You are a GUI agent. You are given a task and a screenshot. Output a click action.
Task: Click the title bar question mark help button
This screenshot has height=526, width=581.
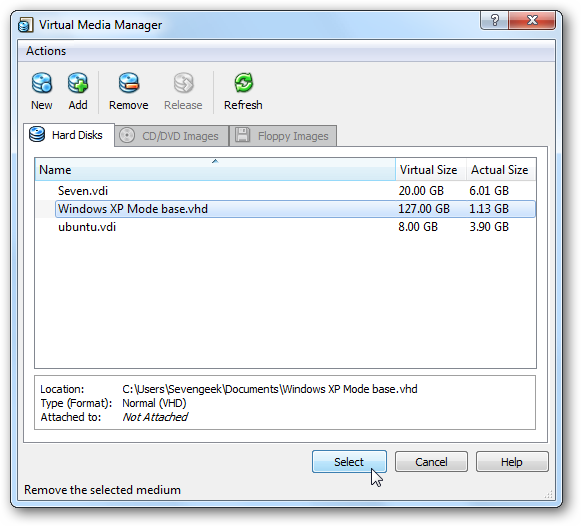pos(495,20)
